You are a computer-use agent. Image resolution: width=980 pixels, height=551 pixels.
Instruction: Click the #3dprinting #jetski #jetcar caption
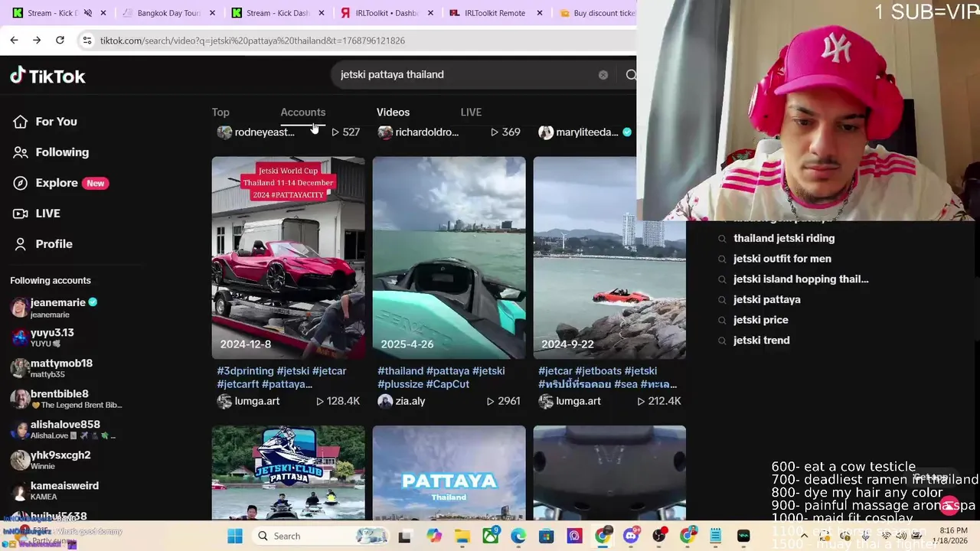point(282,377)
